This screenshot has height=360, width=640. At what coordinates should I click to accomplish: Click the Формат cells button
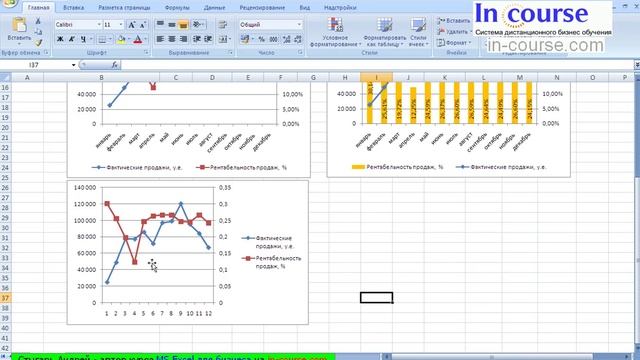point(453,42)
